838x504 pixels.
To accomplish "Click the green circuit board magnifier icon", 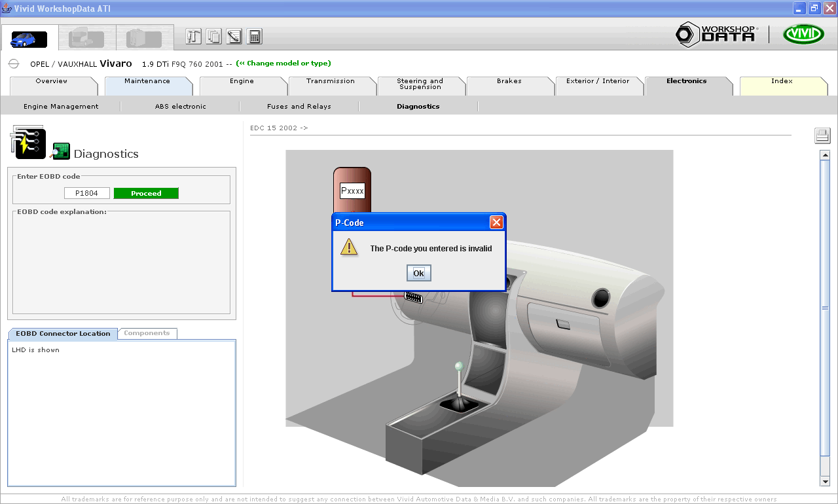I will (x=60, y=151).
